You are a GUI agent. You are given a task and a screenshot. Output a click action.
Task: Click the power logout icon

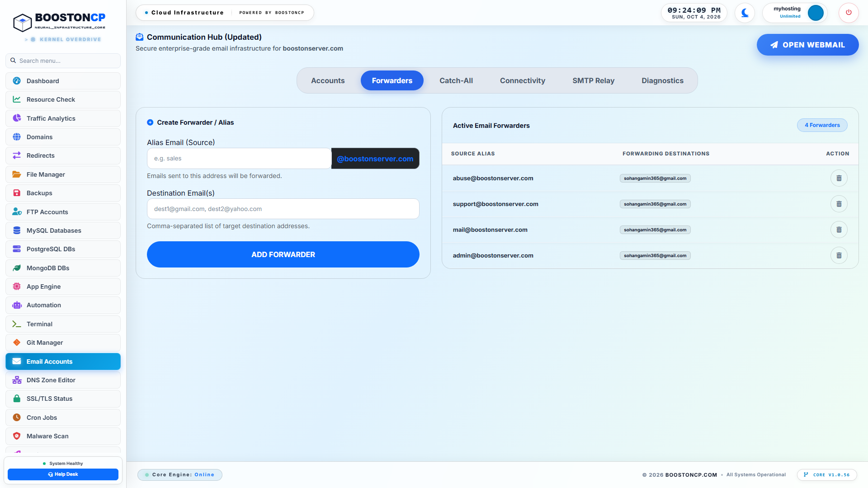point(849,13)
